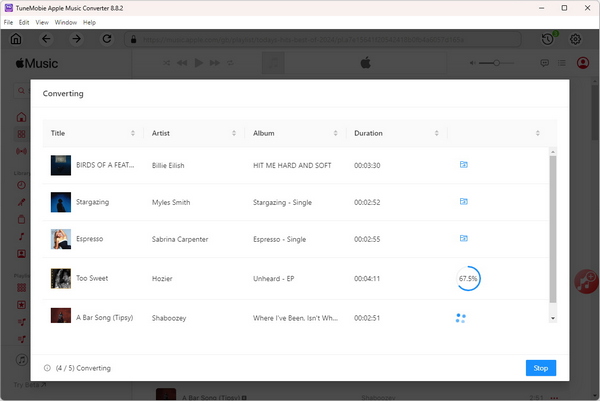The width and height of the screenshot is (600, 401).
Task: Click the account profile icon
Action: (x=583, y=63)
